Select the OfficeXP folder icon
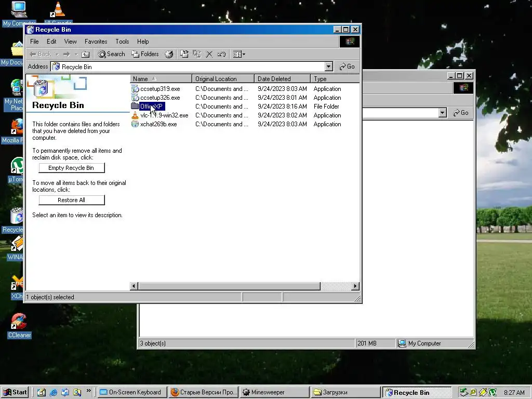 [135, 106]
